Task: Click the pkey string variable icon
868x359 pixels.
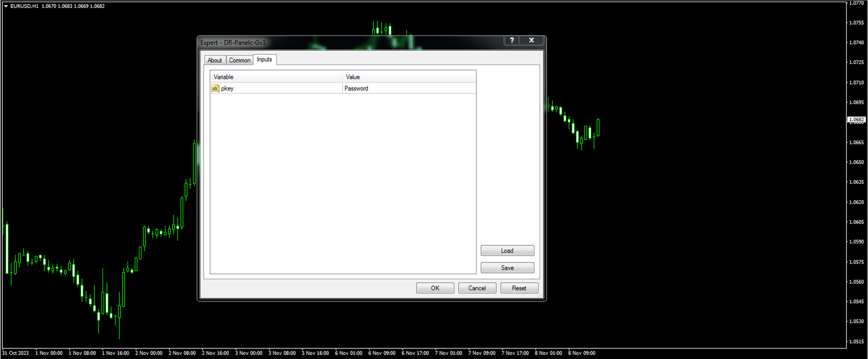Action: coord(215,88)
